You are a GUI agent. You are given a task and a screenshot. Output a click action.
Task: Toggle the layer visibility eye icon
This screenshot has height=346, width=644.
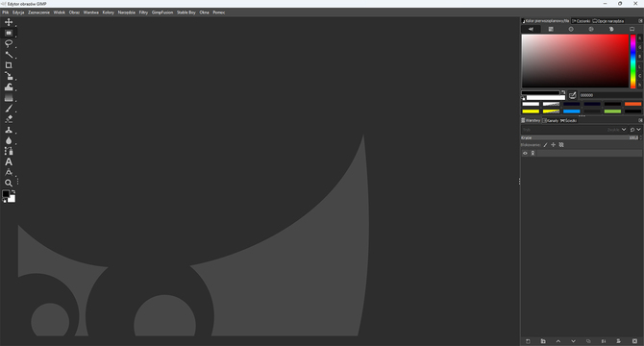click(x=525, y=153)
